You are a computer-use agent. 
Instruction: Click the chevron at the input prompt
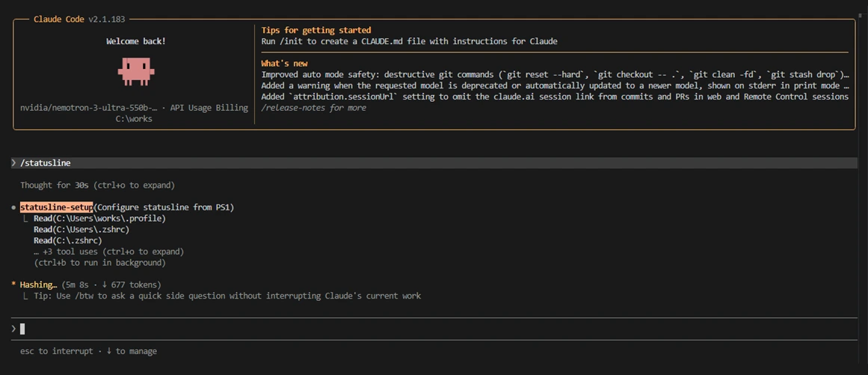(x=13, y=329)
